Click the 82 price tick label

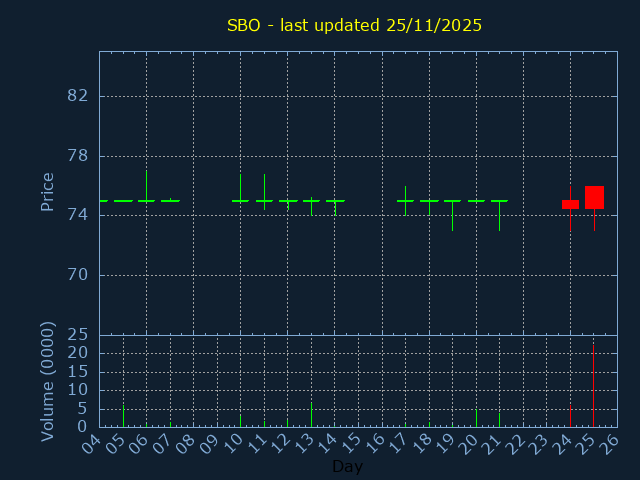pos(77,96)
